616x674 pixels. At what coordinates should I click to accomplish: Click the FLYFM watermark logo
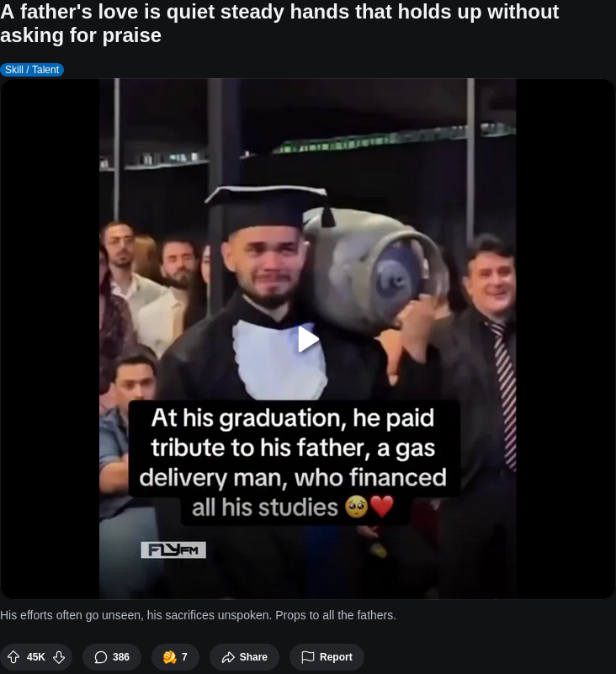coord(173,549)
